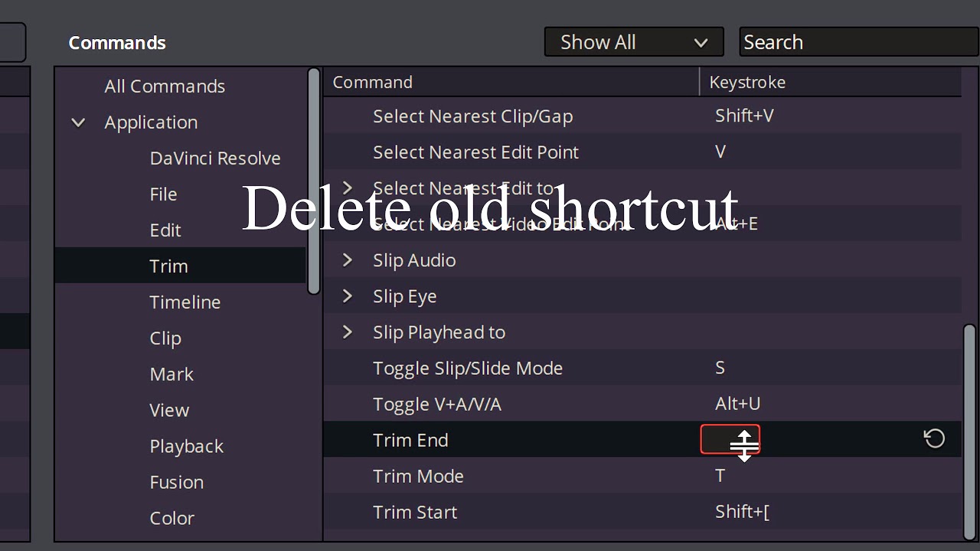Click the Keystroke column header
The image size is (980, 551).
pyautogui.click(x=747, y=82)
